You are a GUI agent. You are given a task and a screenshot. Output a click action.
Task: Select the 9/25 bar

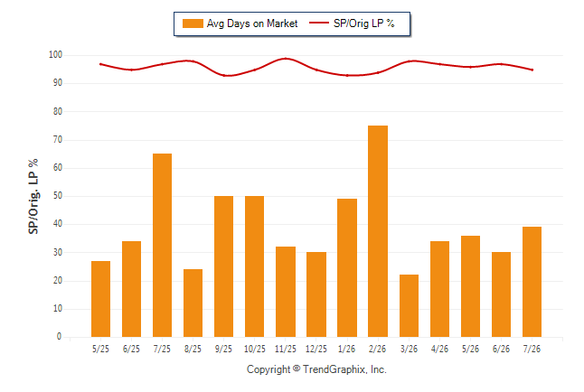(223, 266)
